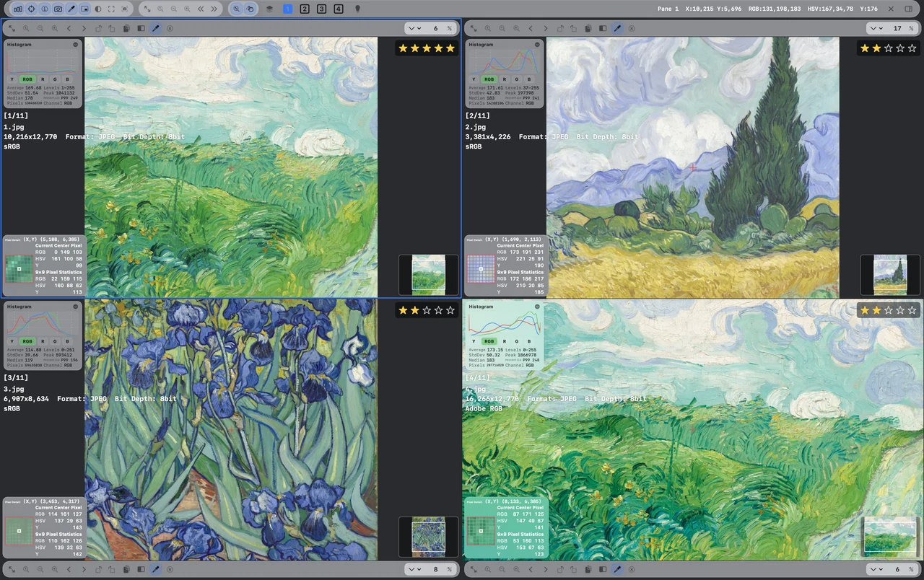Switch to three-pane layout 3
The image size is (924, 580).
pos(322,9)
